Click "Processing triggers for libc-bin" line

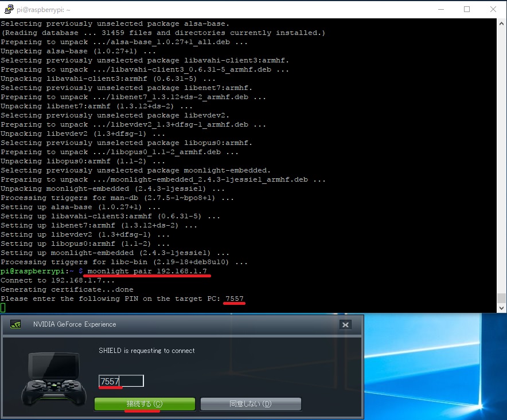[x=124, y=262]
